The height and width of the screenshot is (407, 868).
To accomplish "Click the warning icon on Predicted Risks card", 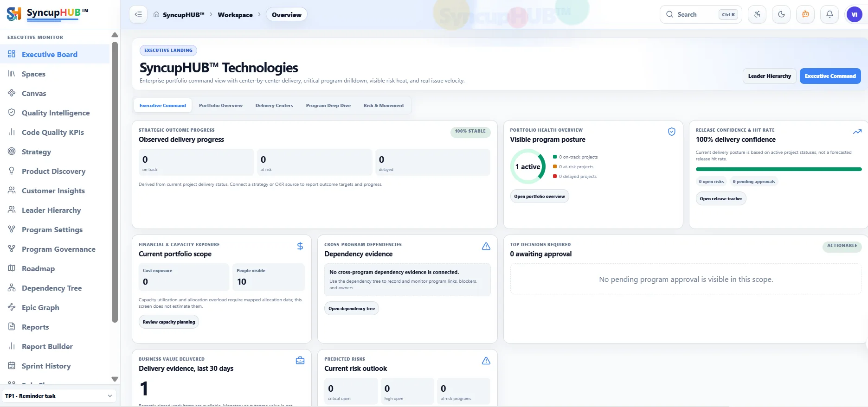I will click(486, 361).
